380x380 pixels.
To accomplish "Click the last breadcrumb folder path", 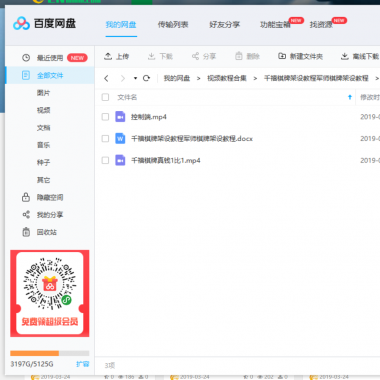I will tap(316, 78).
